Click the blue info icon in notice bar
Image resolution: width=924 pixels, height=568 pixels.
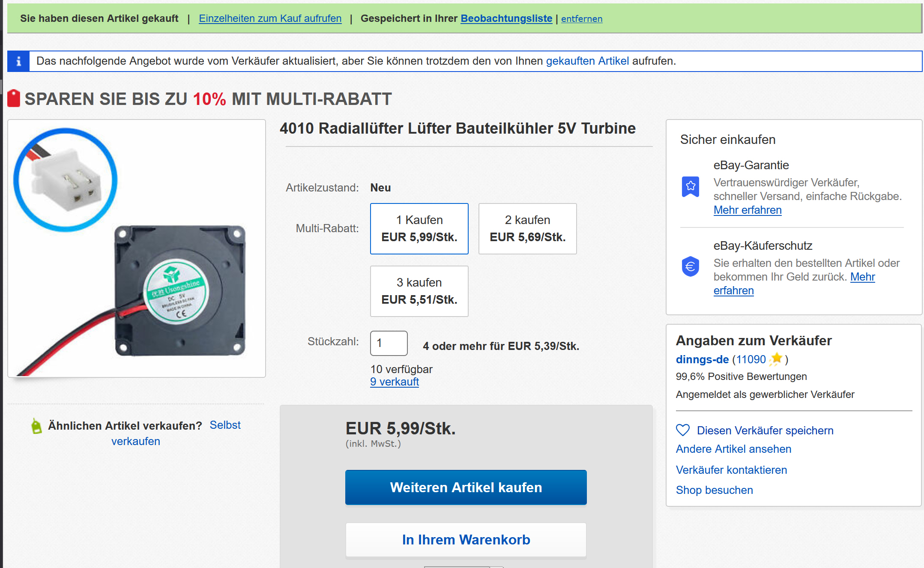18,61
